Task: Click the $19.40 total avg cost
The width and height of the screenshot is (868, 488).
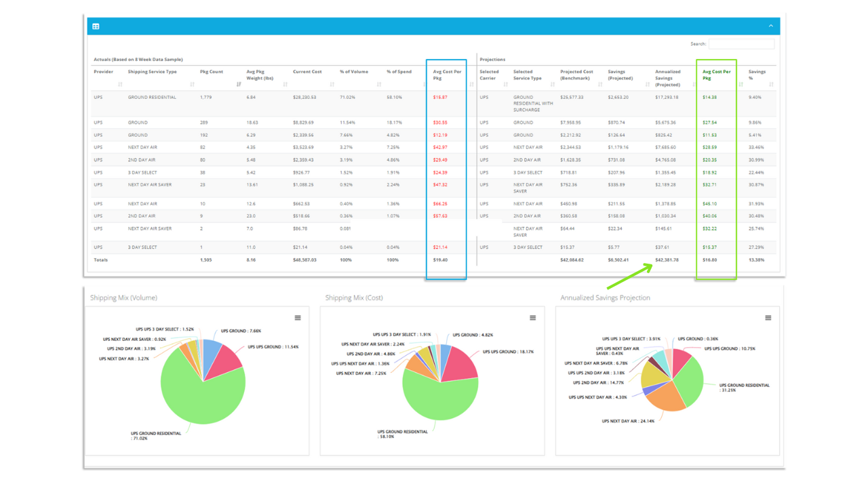Action: [x=440, y=260]
